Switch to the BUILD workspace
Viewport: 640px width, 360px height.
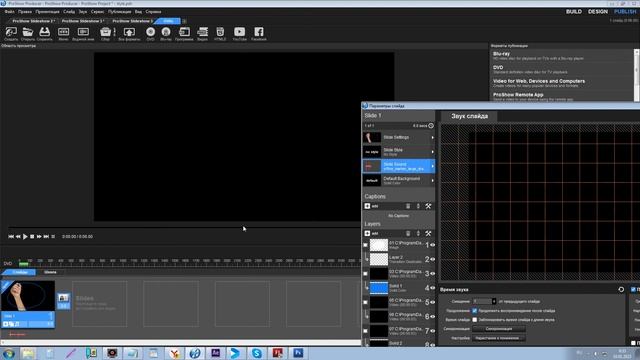tap(574, 11)
